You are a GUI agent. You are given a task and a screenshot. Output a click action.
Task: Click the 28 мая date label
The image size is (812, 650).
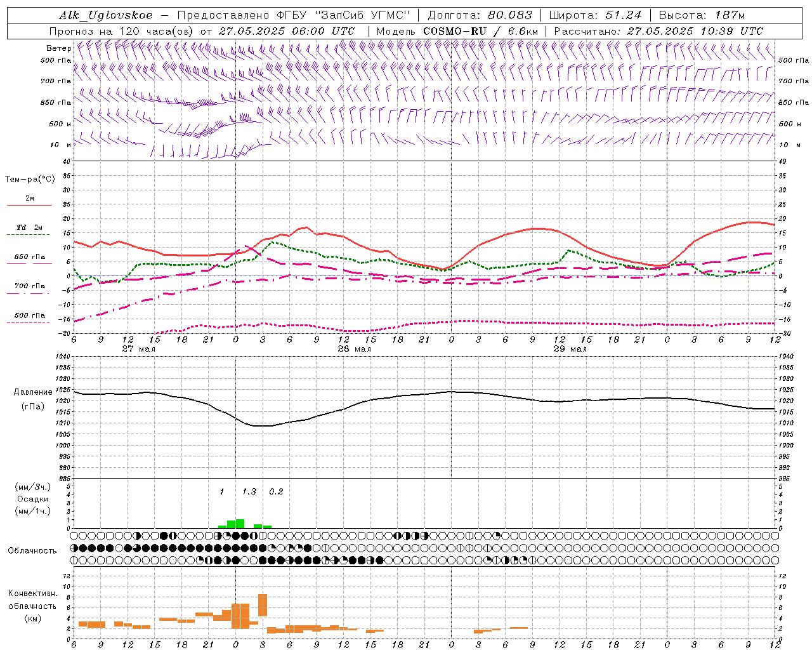pyautogui.click(x=355, y=349)
